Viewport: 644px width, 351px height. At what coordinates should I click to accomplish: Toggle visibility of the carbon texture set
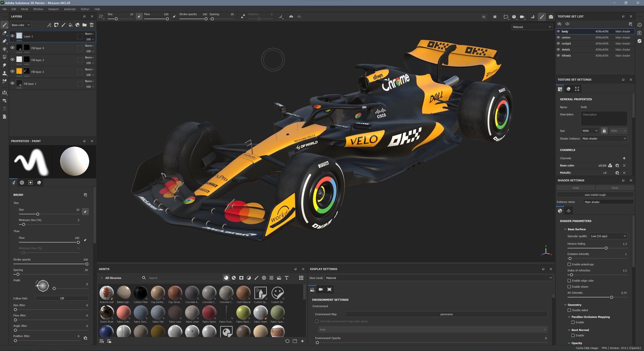[x=558, y=37]
